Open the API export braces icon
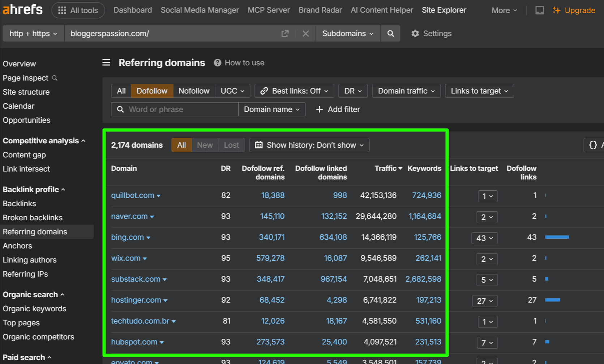 pyautogui.click(x=593, y=145)
